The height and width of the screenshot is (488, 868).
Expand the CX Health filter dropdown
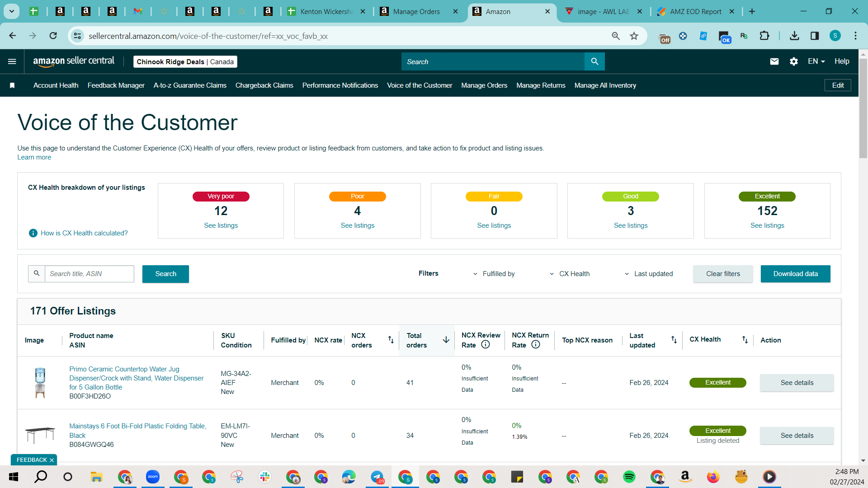tap(570, 274)
